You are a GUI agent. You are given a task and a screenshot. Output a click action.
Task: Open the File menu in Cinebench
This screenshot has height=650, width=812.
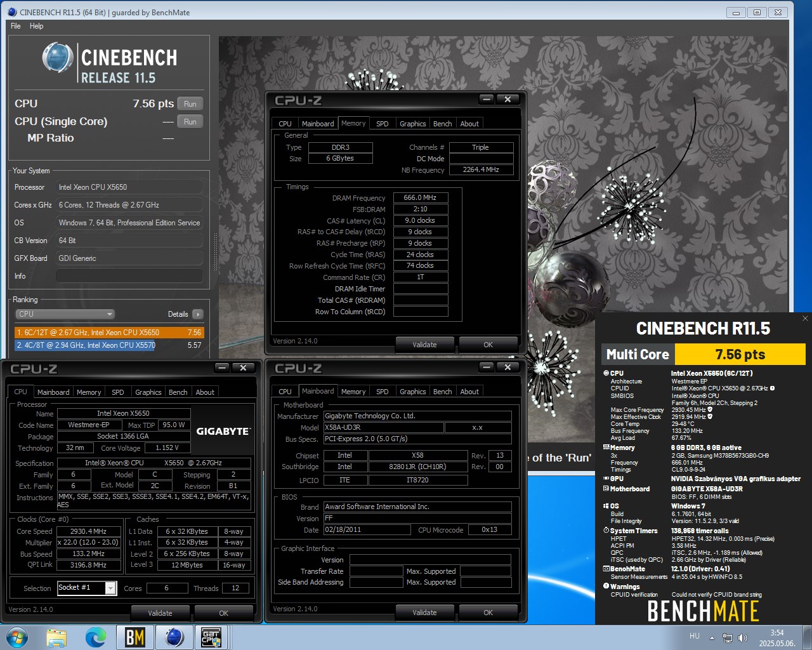(x=16, y=26)
